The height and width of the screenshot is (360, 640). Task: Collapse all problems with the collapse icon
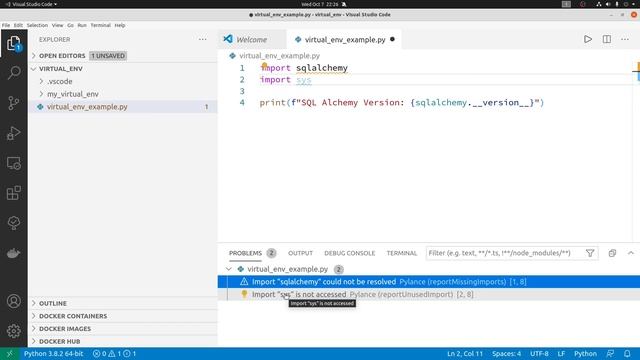coord(612,253)
